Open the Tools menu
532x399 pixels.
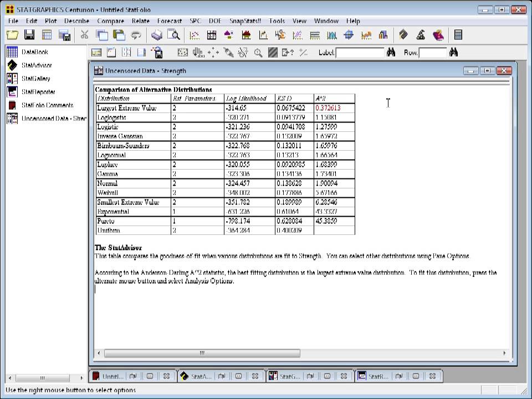pos(277,21)
